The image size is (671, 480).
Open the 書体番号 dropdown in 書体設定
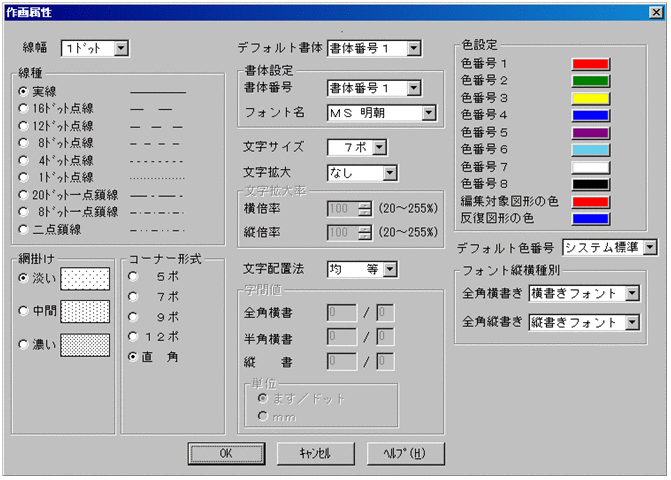click(x=413, y=88)
